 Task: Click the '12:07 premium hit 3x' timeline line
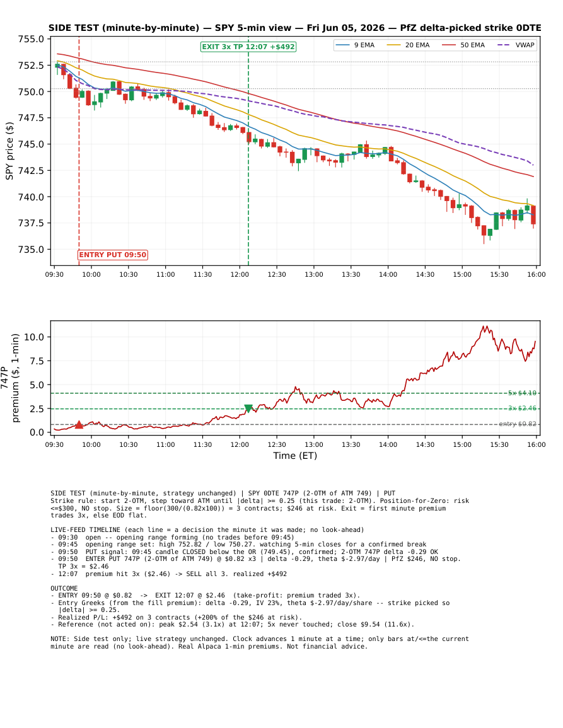[x=168, y=574]
